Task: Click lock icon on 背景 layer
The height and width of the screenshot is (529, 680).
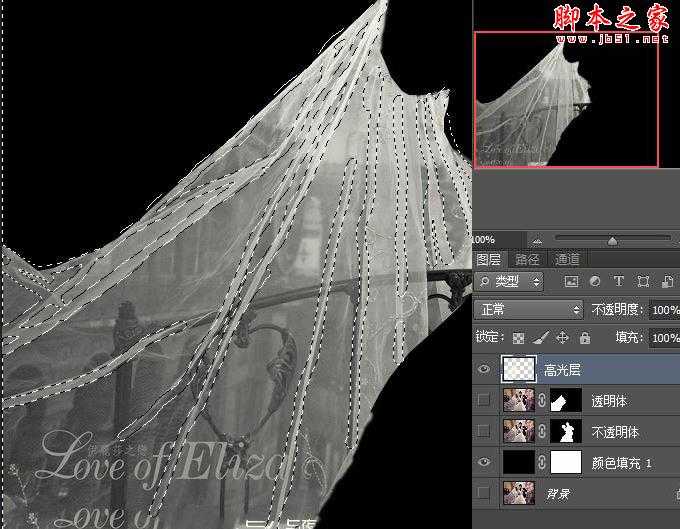Action: click(677, 493)
